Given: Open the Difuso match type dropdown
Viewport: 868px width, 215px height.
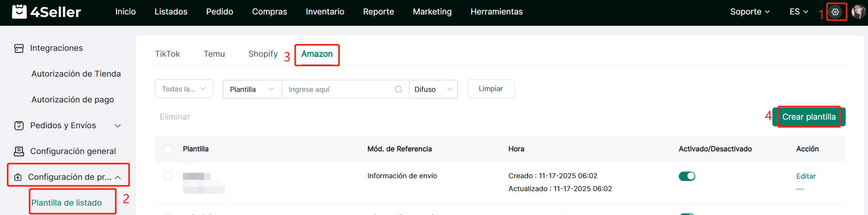Looking at the screenshot, I should (x=433, y=90).
